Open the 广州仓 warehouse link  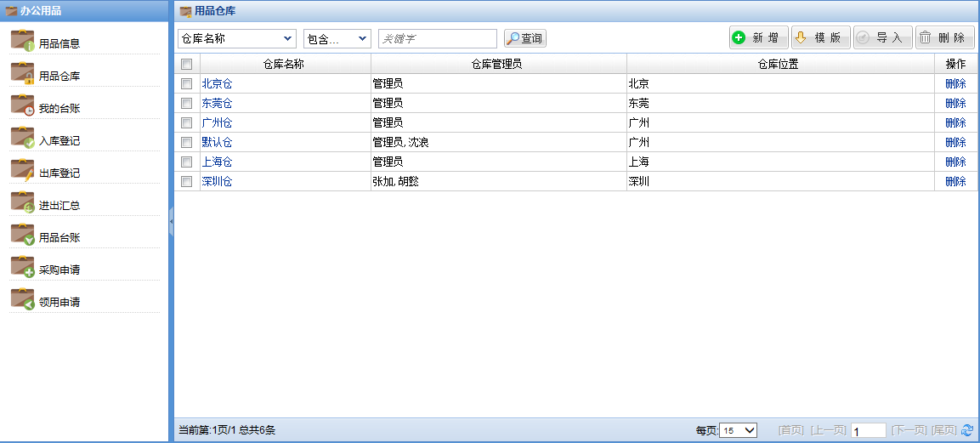[217, 122]
